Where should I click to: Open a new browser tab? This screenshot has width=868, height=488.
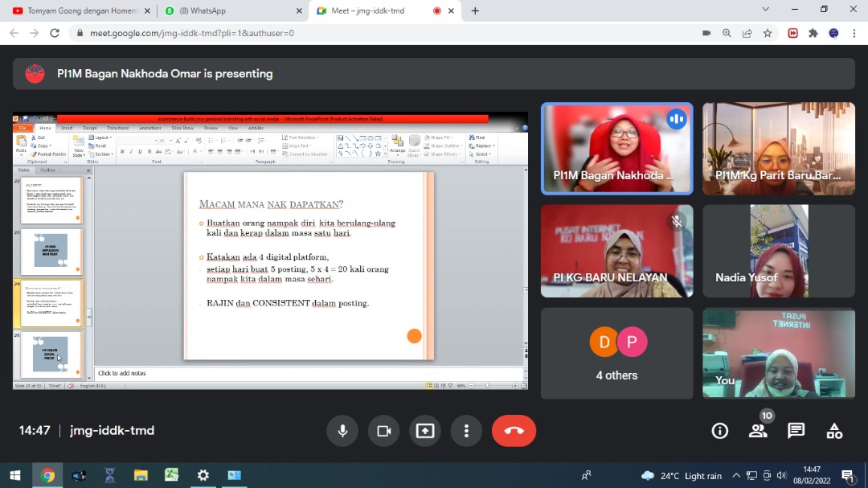[475, 10]
